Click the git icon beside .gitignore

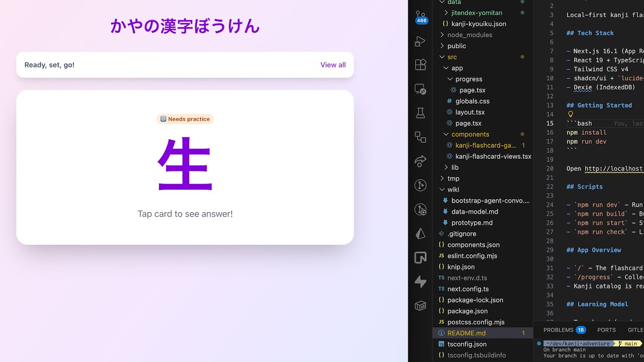pos(441,234)
